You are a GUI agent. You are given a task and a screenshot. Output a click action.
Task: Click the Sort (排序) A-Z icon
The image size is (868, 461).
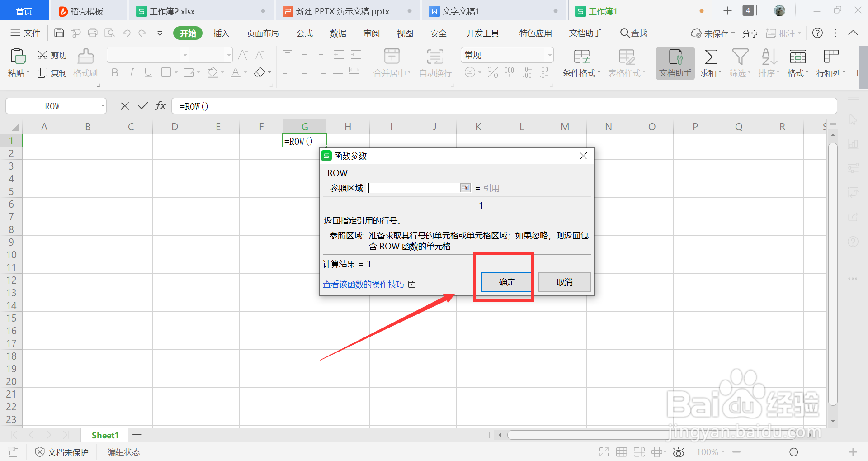[769, 57]
